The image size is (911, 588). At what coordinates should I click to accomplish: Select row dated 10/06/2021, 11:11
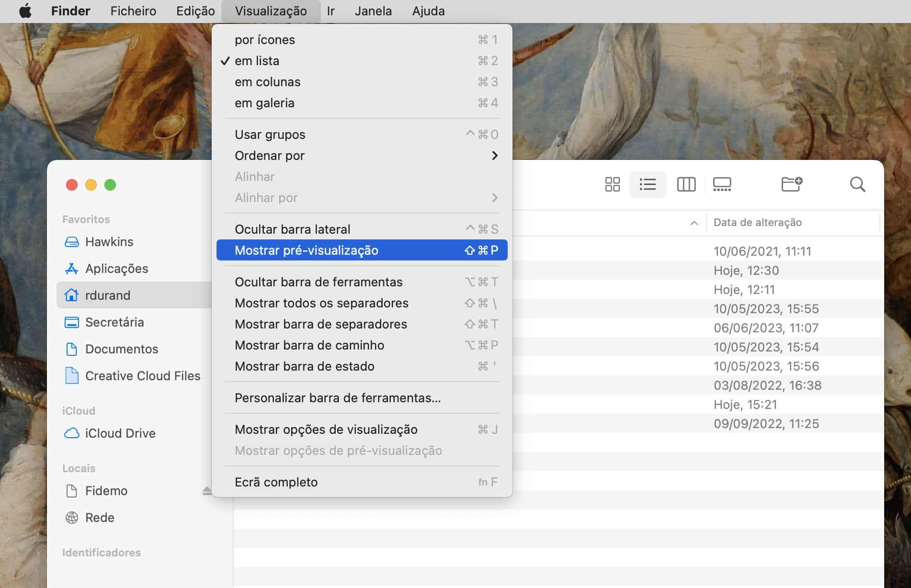698,251
